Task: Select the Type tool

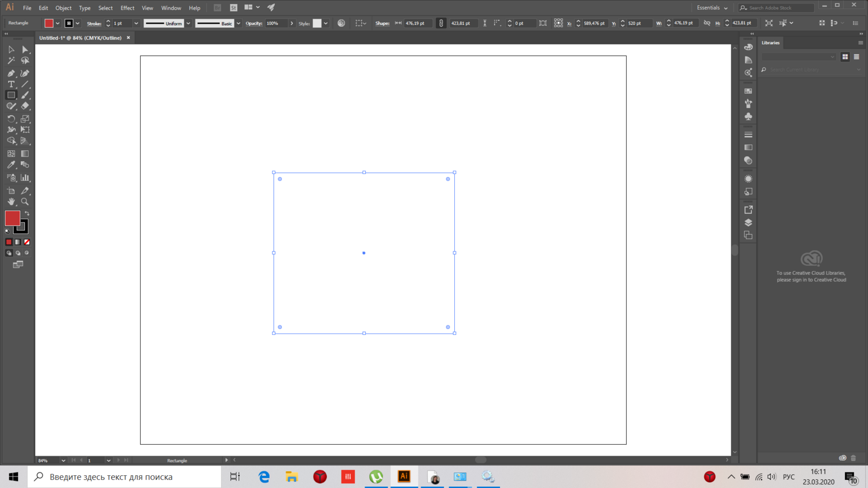Action: point(11,84)
